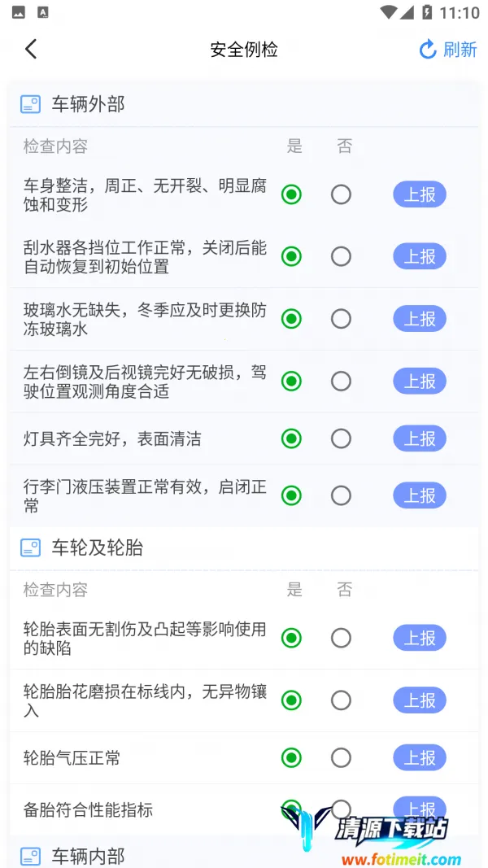The height and width of the screenshot is (868, 488).
Task: Tap the battery icon in status bar
Action: pyautogui.click(x=427, y=12)
